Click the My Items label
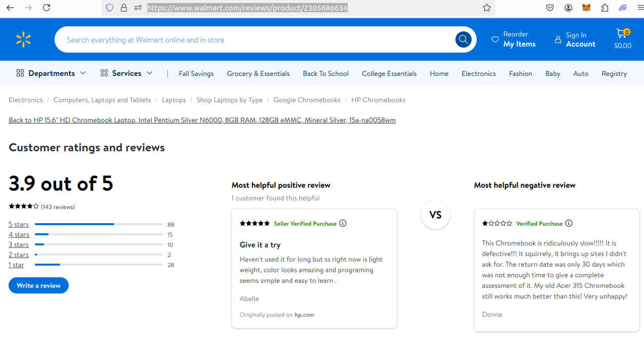Viewport: 644px width, 338px height. point(519,44)
